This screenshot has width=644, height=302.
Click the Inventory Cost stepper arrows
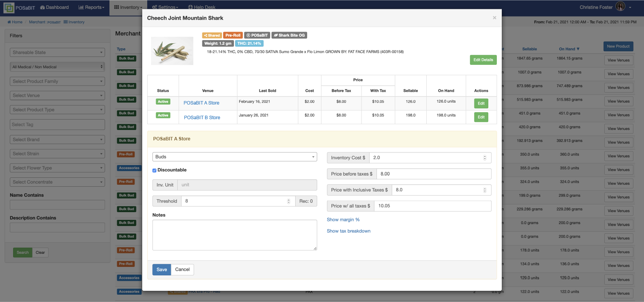coord(485,158)
